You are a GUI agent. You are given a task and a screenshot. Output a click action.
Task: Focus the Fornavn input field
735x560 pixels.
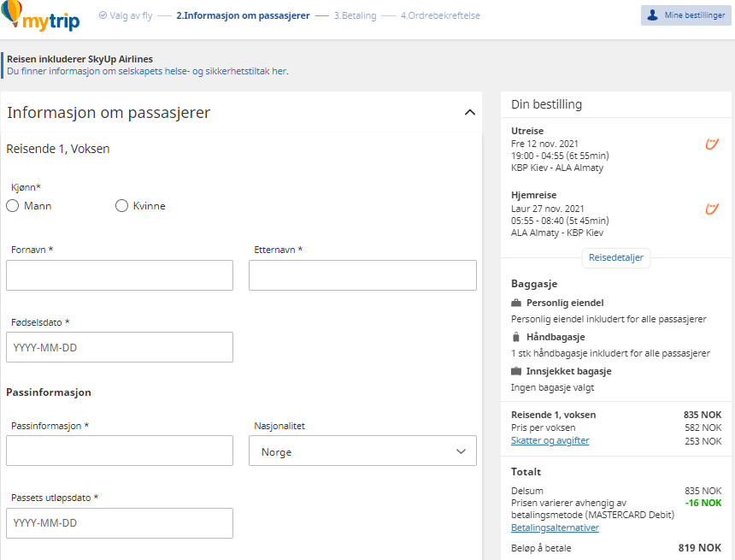[x=120, y=275]
